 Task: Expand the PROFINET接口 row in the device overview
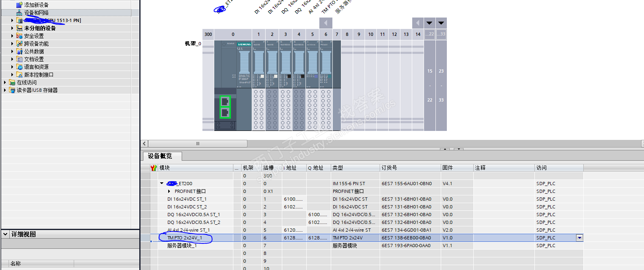coord(169,191)
